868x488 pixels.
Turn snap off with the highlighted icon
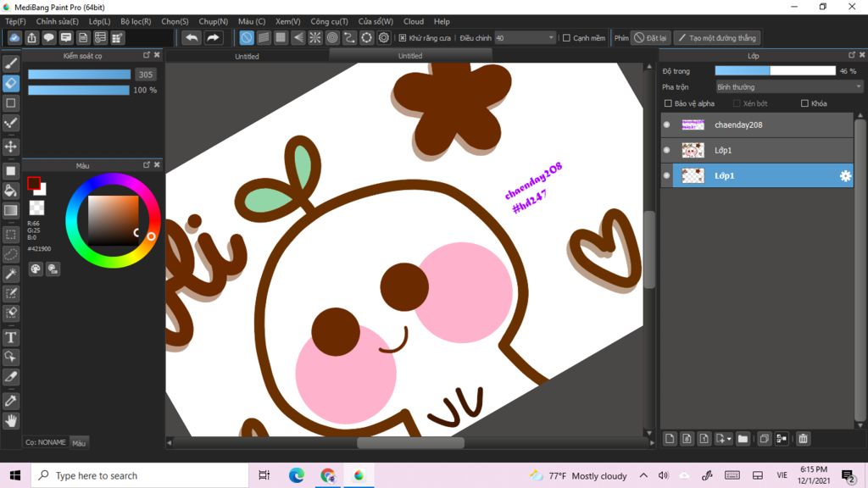247,37
